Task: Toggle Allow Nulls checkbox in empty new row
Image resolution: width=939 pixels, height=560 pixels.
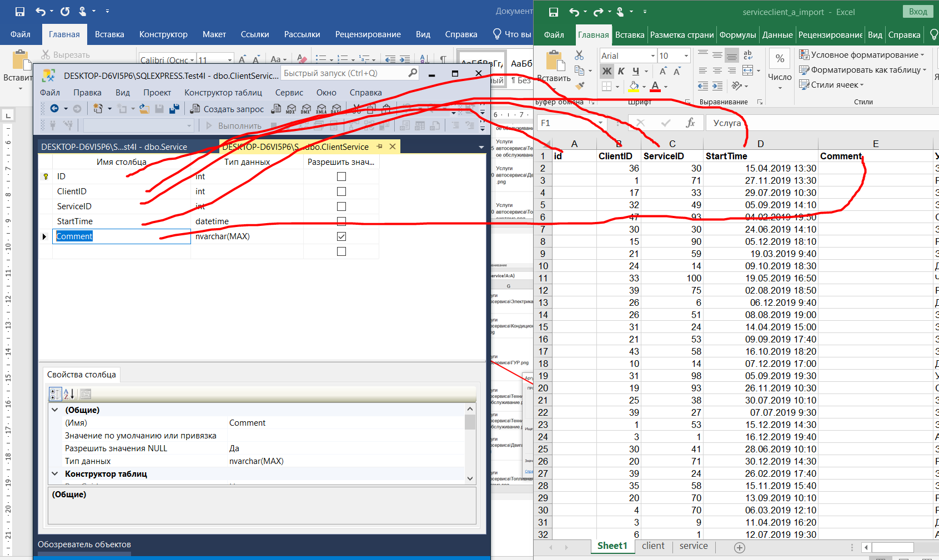Action: (x=342, y=251)
